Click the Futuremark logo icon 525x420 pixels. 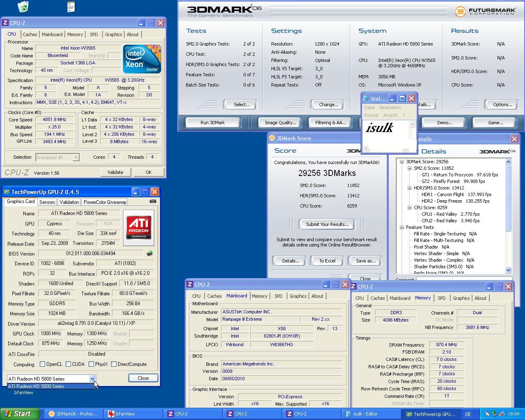(x=460, y=11)
